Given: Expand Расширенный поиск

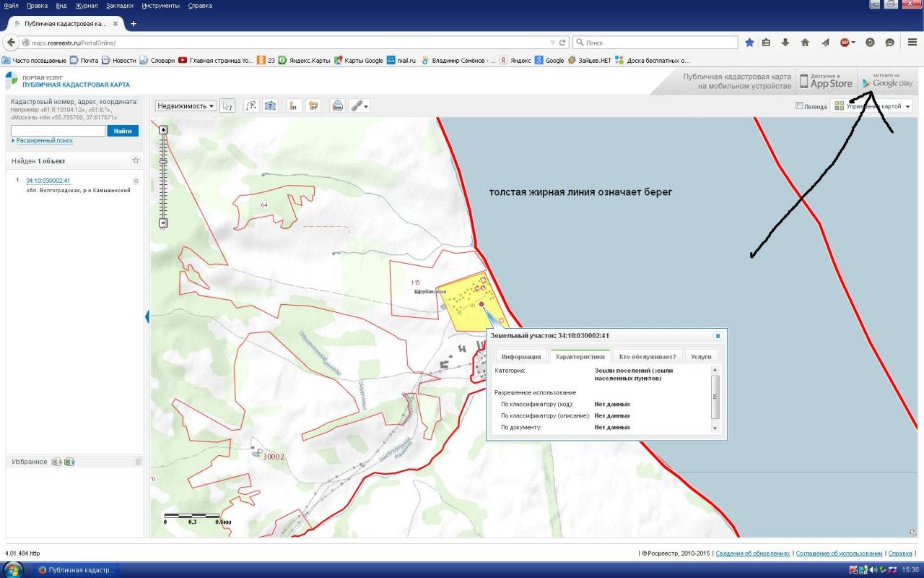Looking at the screenshot, I should coord(45,141).
